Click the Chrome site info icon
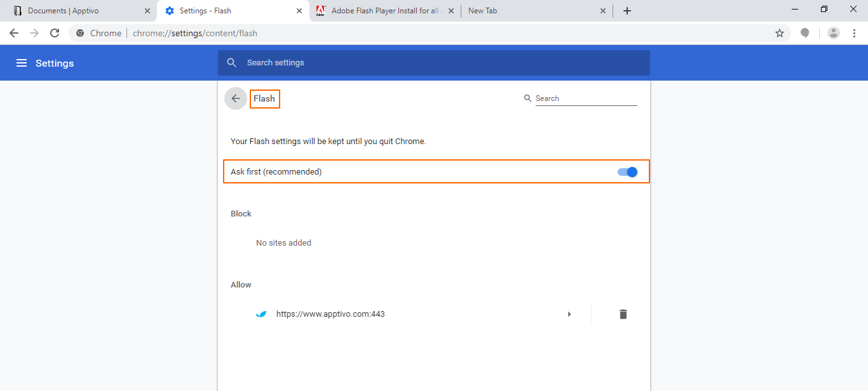 (x=80, y=33)
